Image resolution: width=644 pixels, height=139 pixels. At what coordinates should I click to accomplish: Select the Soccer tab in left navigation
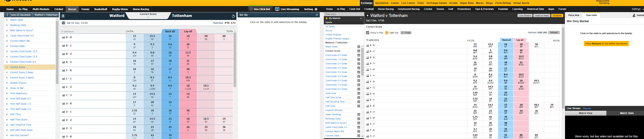[72, 9]
